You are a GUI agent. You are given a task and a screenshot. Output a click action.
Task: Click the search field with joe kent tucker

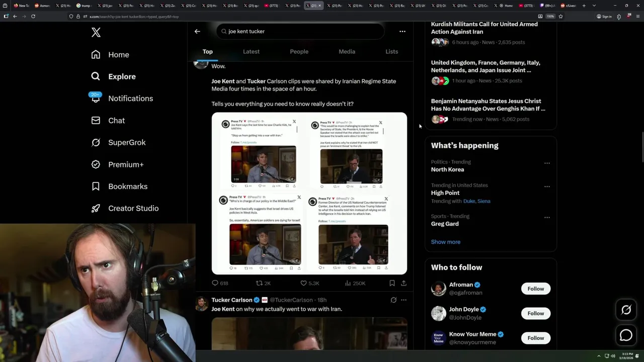pyautogui.click(x=300, y=31)
